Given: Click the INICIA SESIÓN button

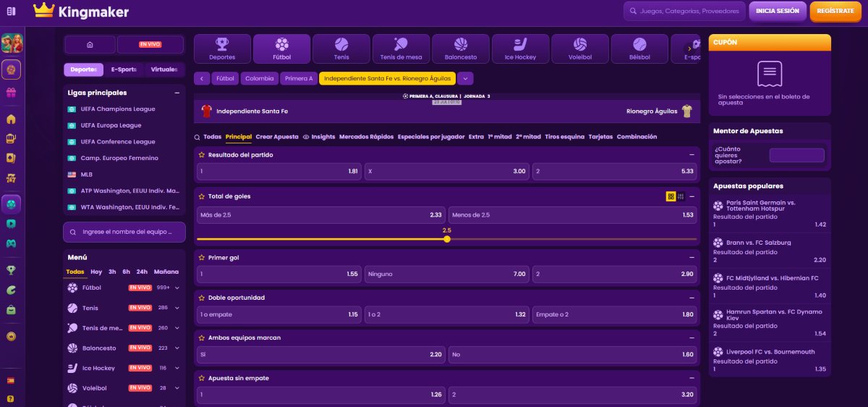Looking at the screenshot, I should [777, 12].
